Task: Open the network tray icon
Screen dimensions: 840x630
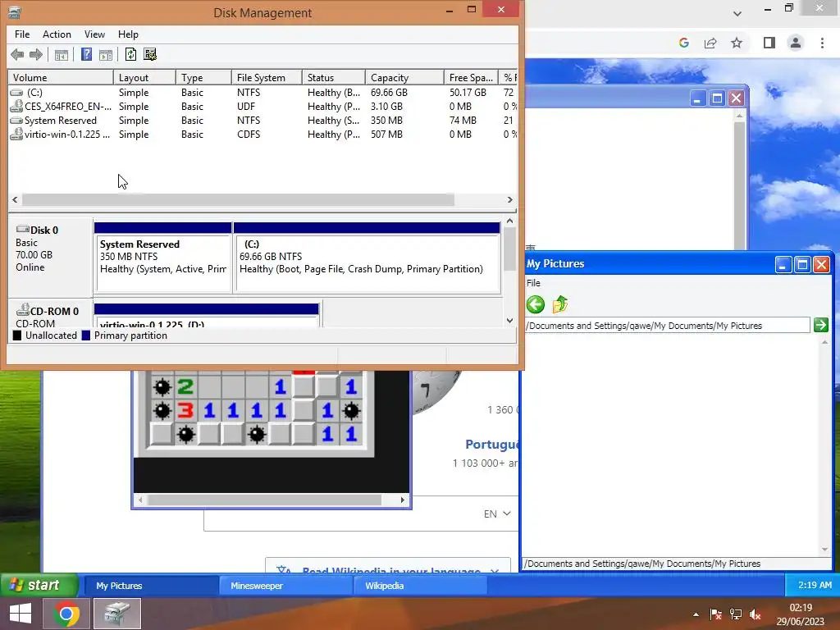Action: (736, 614)
